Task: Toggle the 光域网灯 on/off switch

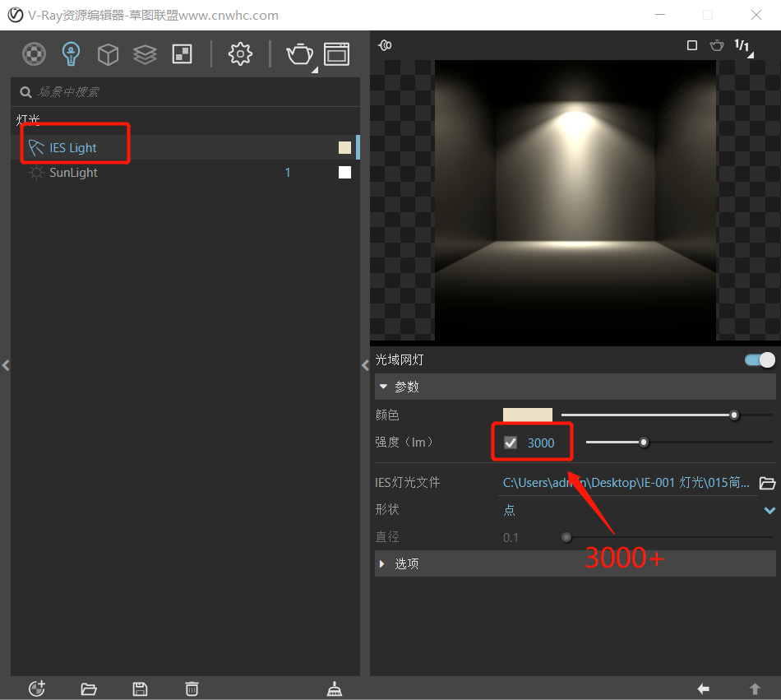Action: tap(760, 359)
